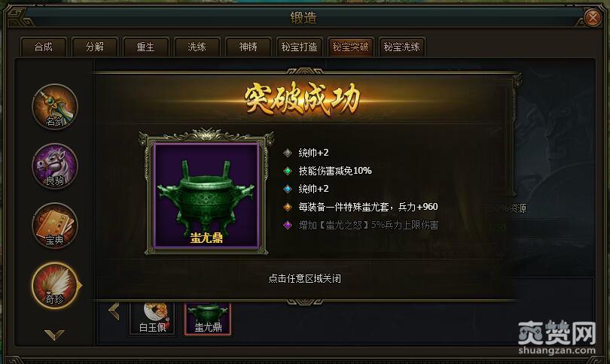Open the 宝典 book category icon
Viewport: 610px width, 364px height.
coord(55,226)
